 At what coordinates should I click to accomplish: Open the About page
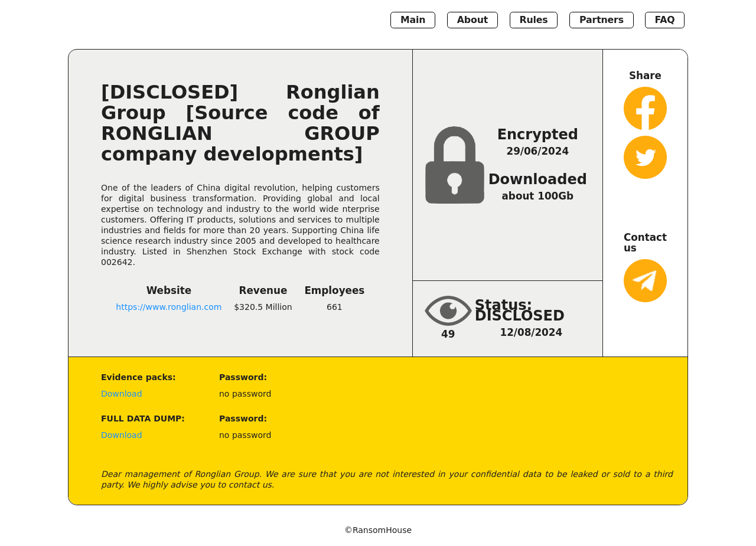472,20
